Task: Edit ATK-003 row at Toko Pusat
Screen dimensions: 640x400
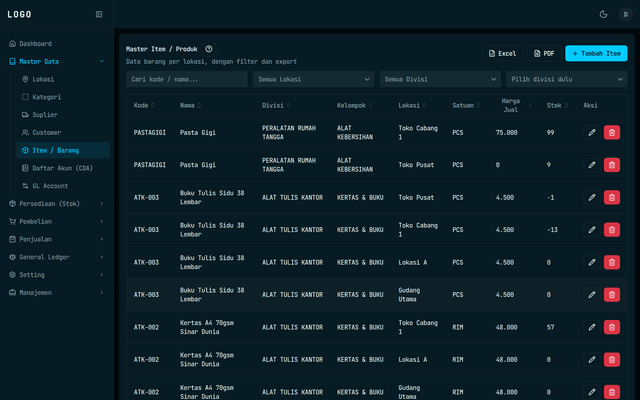Action: tap(592, 197)
